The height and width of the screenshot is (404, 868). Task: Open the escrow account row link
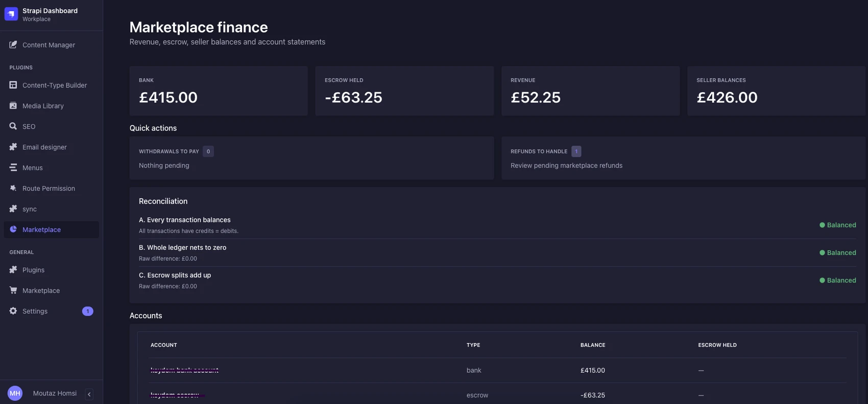[x=175, y=395]
